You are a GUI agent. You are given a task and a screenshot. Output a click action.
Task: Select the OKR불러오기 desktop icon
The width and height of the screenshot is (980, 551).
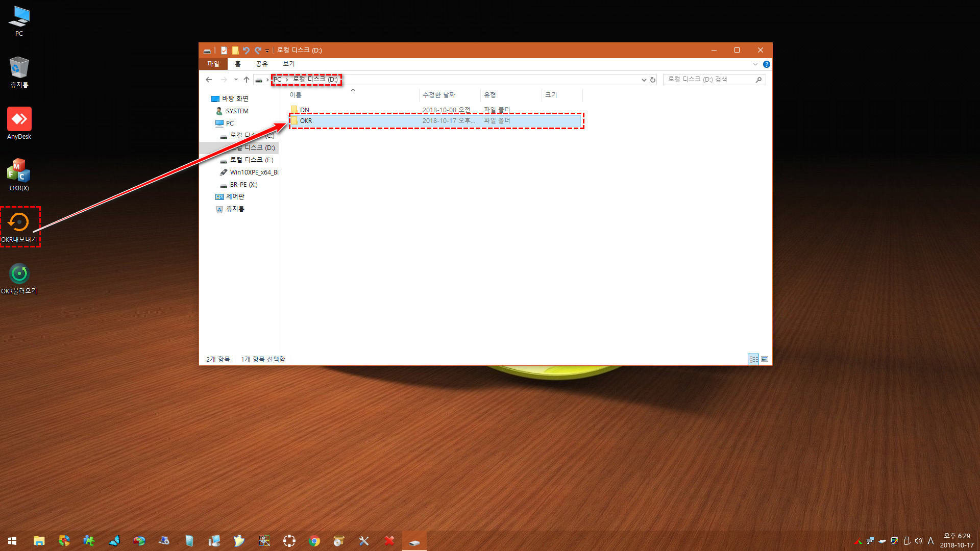19,279
